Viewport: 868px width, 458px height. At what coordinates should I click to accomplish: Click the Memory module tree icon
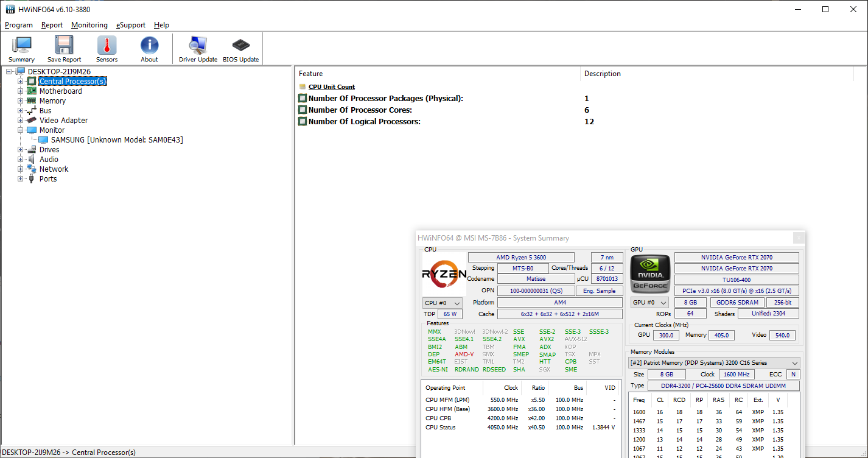32,100
